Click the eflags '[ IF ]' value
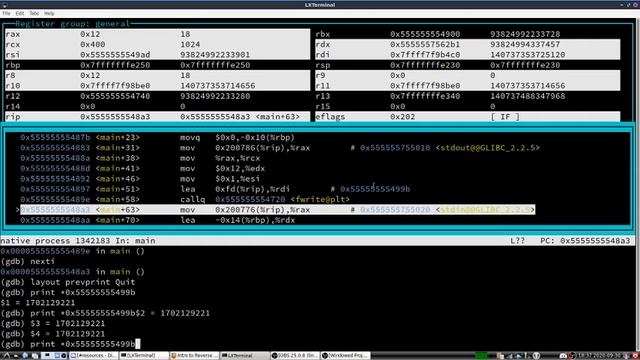 pos(505,117)
